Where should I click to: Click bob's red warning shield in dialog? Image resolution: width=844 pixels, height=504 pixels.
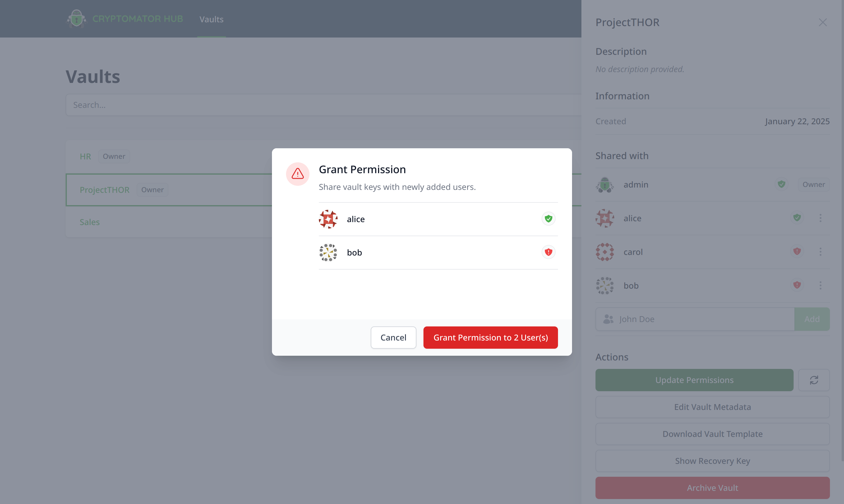tap(548, 252)
